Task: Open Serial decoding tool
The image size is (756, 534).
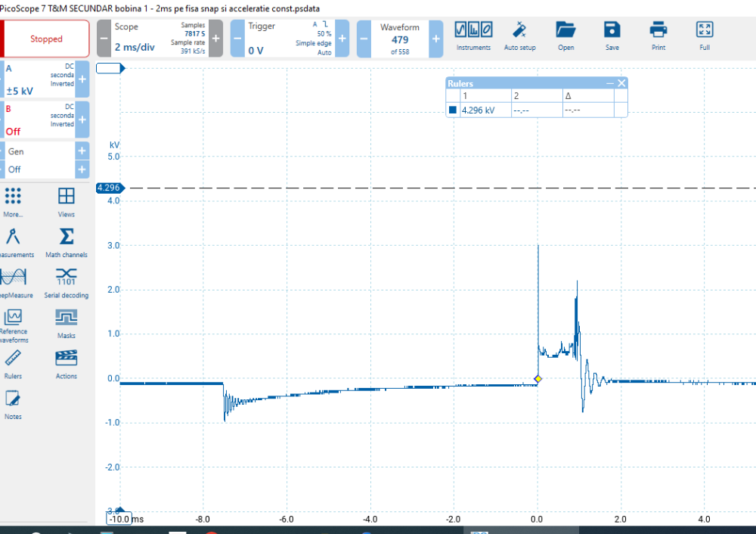Action: pos(67,283)
